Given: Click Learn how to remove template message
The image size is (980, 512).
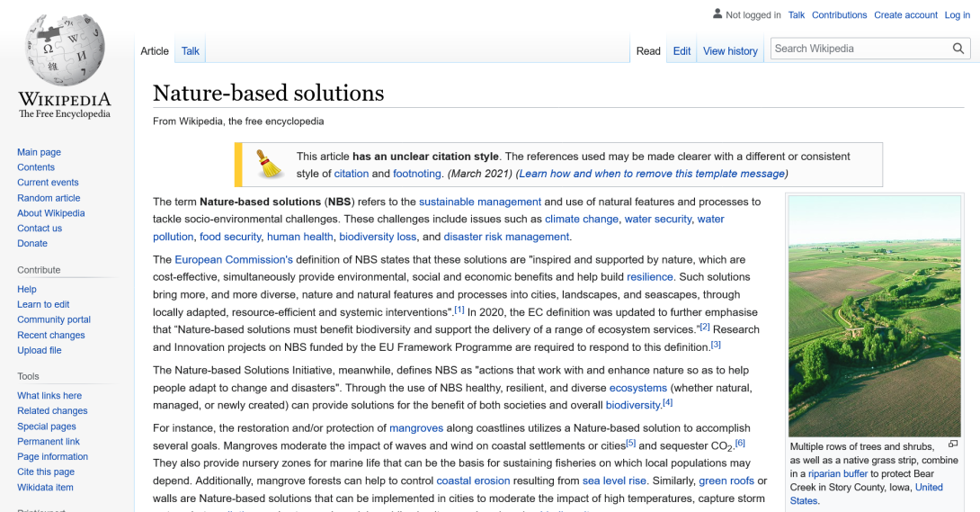Looking at the screenshot, I should 652,174.
